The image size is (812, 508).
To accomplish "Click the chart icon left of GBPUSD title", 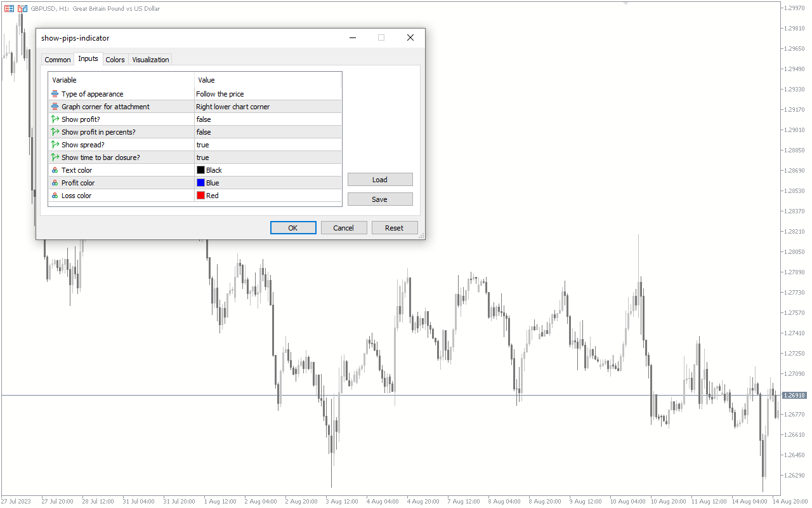I will pyautogui.click(x=9, y=9).
